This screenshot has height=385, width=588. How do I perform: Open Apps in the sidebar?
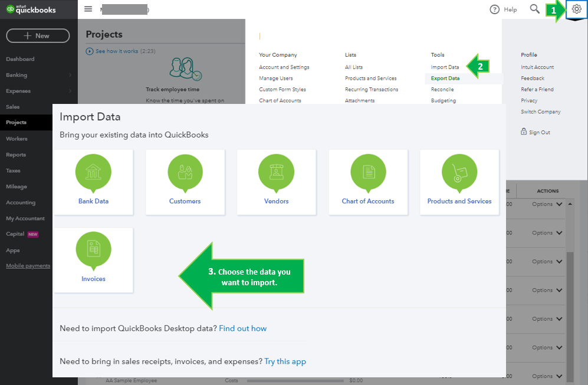click(x=13, y=250)
